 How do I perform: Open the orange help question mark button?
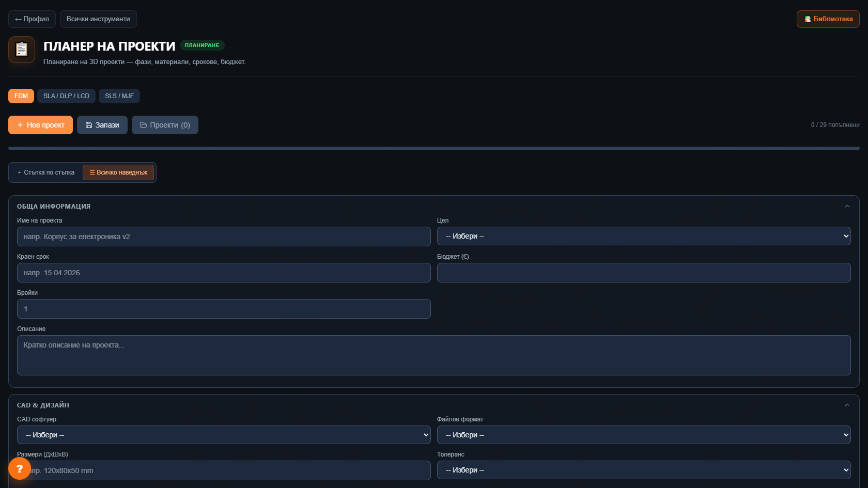coord(20,468)
